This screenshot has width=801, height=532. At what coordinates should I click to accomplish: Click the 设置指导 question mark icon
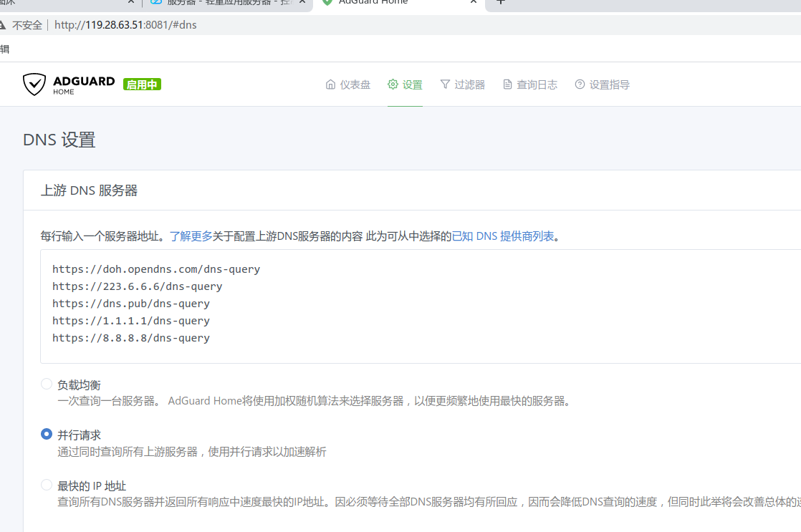tap(580, 84)
